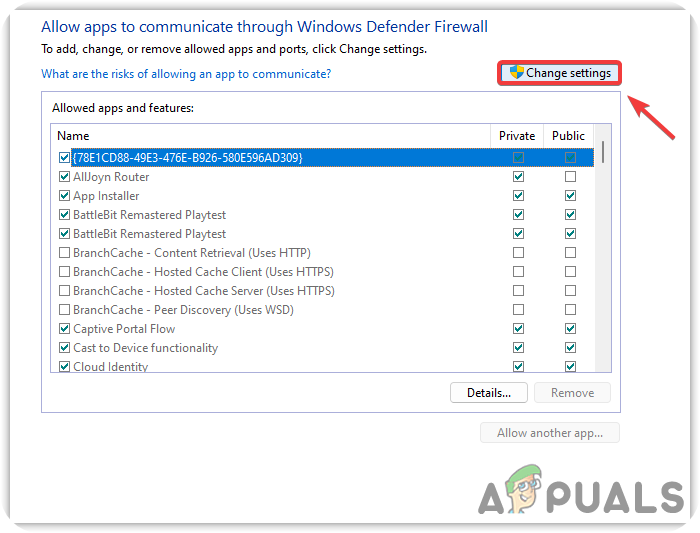Toggle Public for Cast to Device functionality
This screenshot has height=533, width=700.
tap(570, 348)
